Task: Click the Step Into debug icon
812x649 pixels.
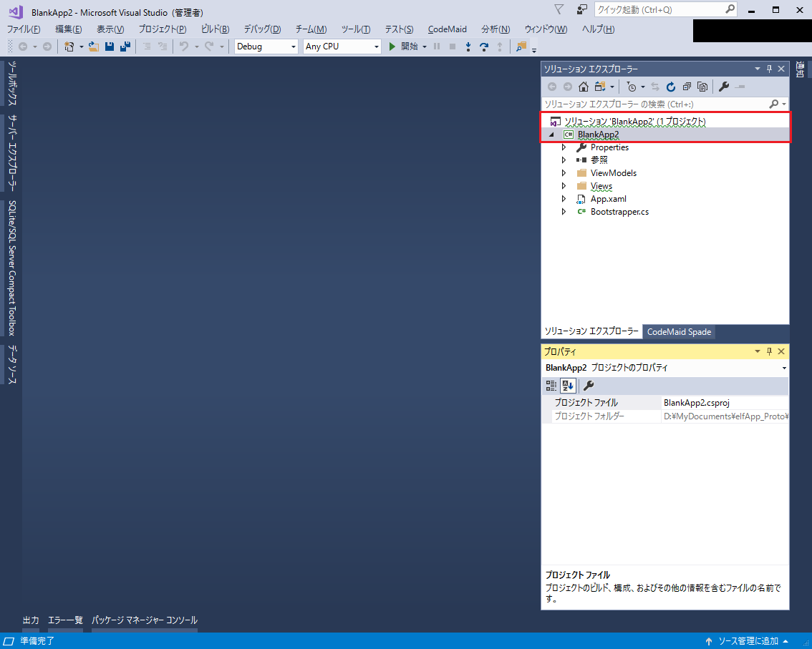Action: pos(468,47)
